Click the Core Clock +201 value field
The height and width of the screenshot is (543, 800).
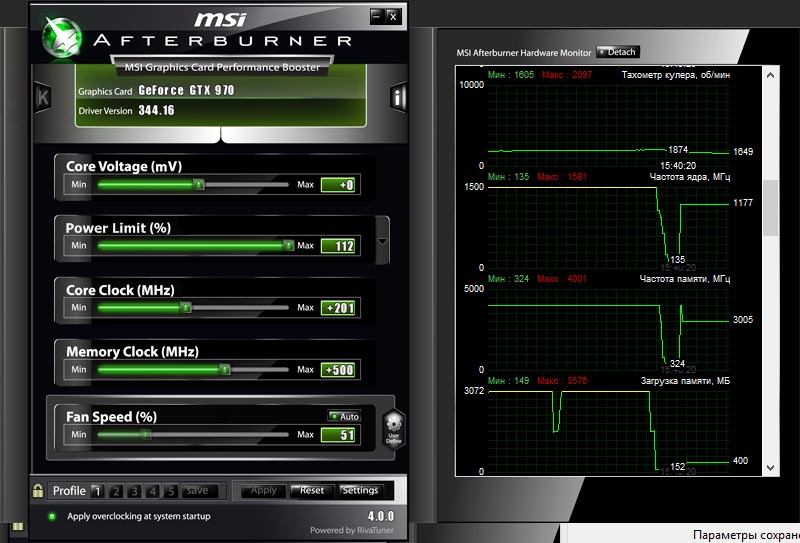pyautogui.click(x=338, y=308)
